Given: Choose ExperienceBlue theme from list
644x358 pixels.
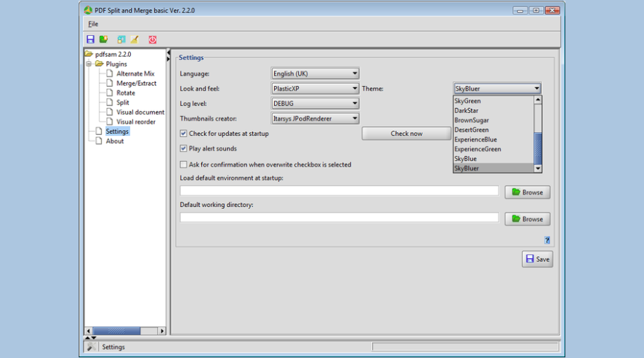Looking at the screenshot, I should click(x=493, y=140).
